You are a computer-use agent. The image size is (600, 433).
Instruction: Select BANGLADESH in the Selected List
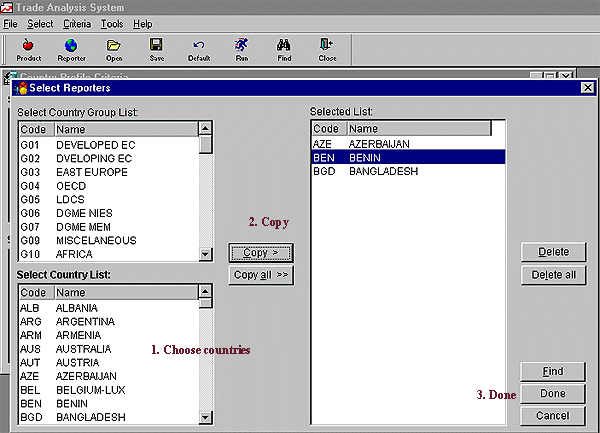coord(382,172)
